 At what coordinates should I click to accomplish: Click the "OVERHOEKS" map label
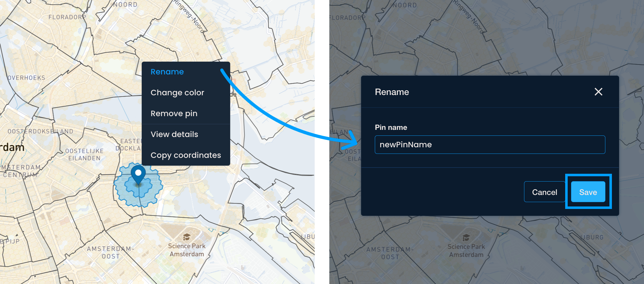click(x=26, y=78)
